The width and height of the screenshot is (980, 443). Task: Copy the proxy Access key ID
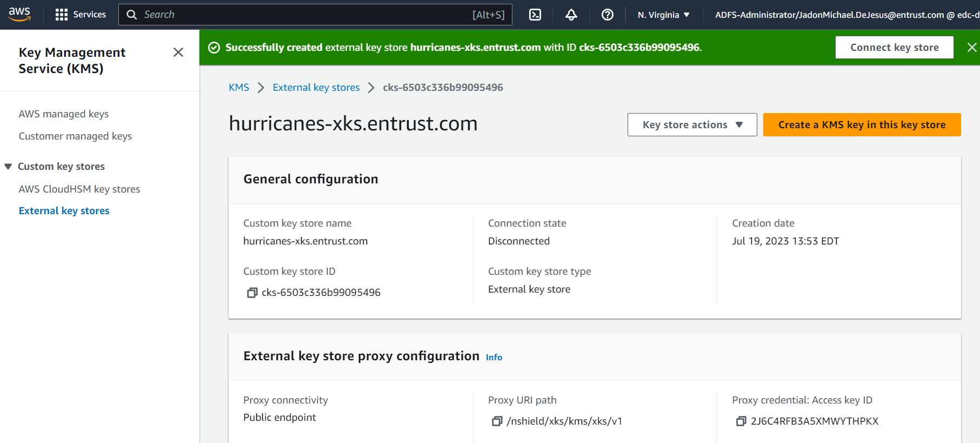pos(741,421)
